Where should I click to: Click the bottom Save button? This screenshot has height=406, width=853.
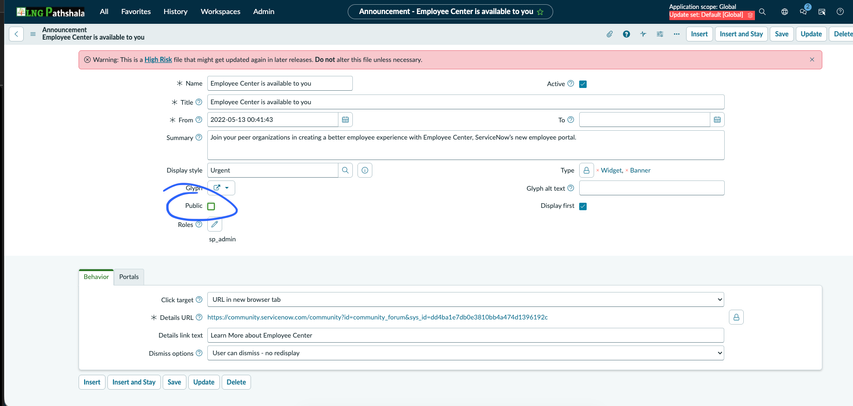174,382
